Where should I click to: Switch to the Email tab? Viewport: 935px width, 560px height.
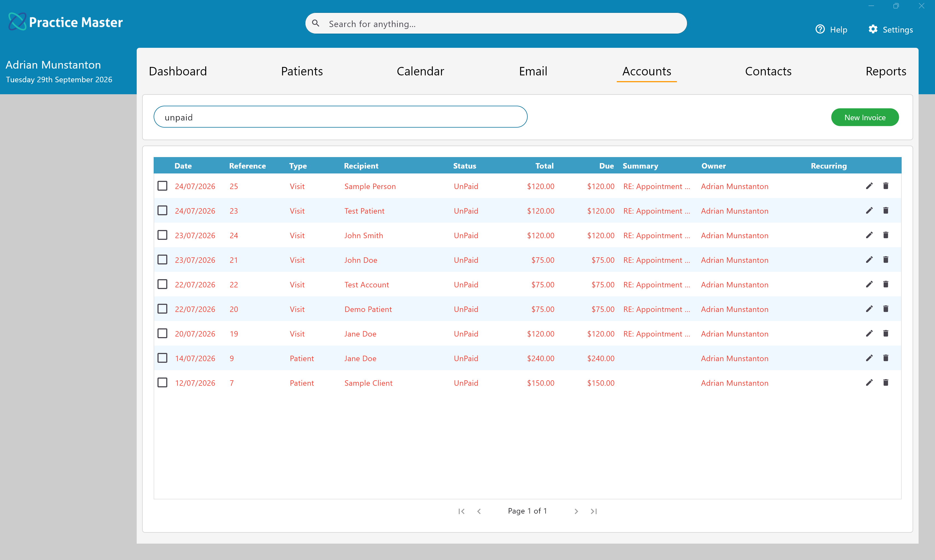tap(533, 71)
